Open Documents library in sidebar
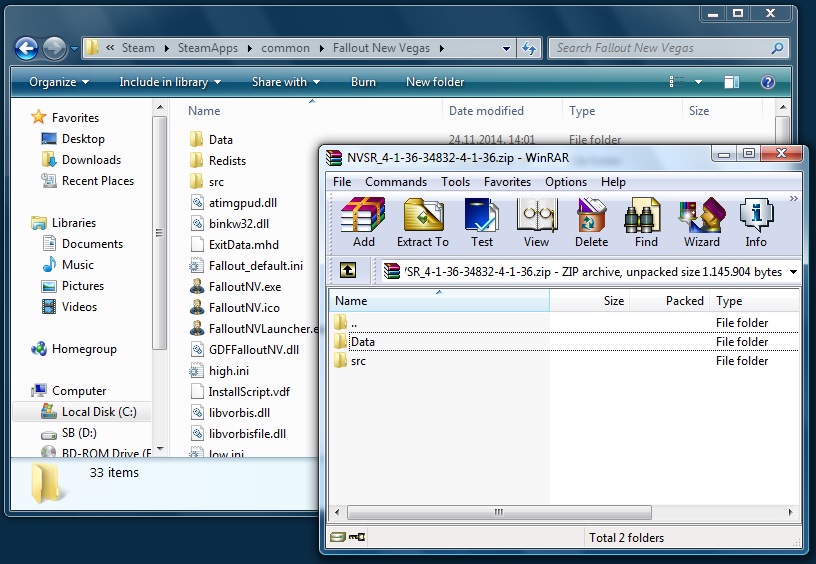Image resolution: width=816 pixels, height=564 pixels. [x=92, y=243]
